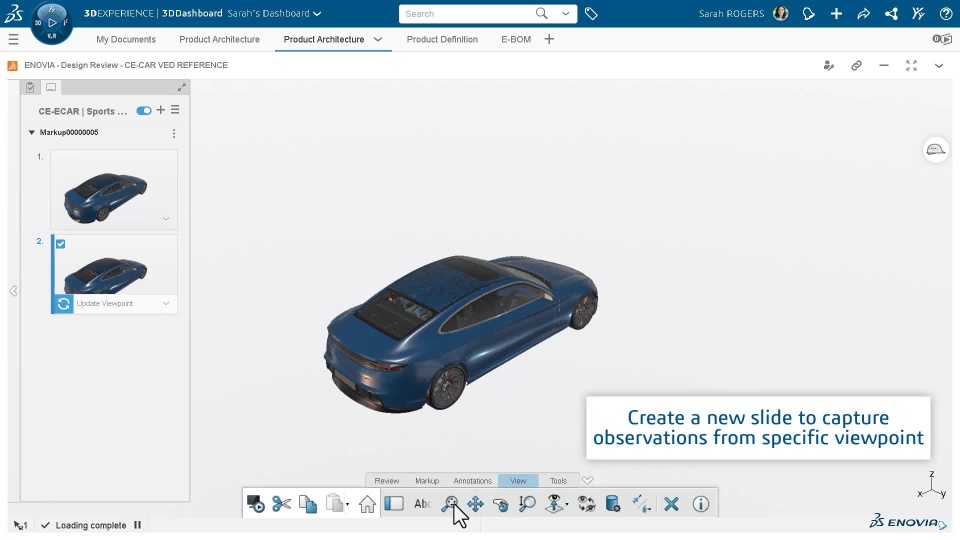Click the eye-on-plane view mode icon
The height and width of the screenshot is (540, 960).
coord(554,504)
